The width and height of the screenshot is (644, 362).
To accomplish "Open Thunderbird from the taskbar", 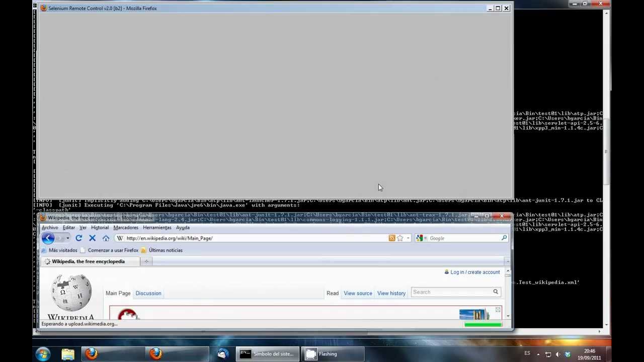I will coord(222,354).
